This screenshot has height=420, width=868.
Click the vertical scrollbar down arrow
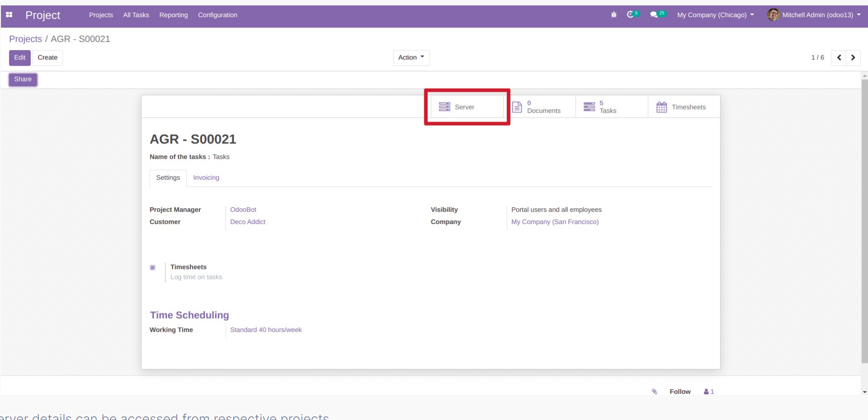point(864,392)
